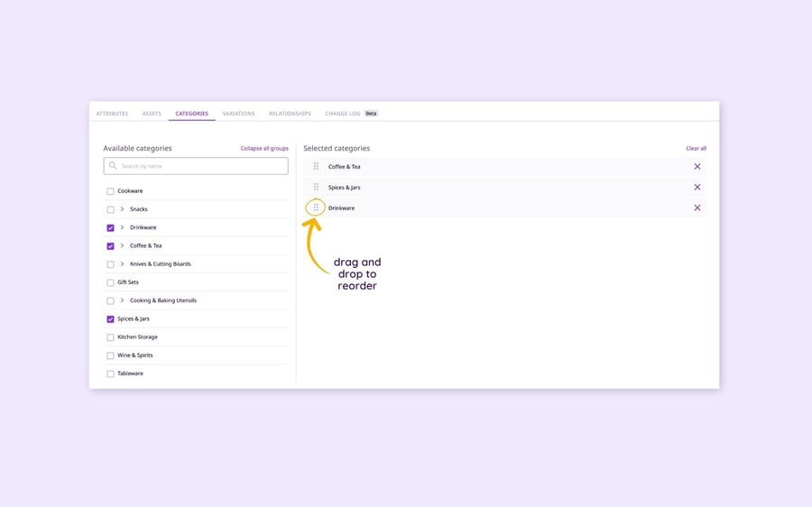The image size is (812, 507).
Task: Open the Change Log tab
Action: point(342,114)
